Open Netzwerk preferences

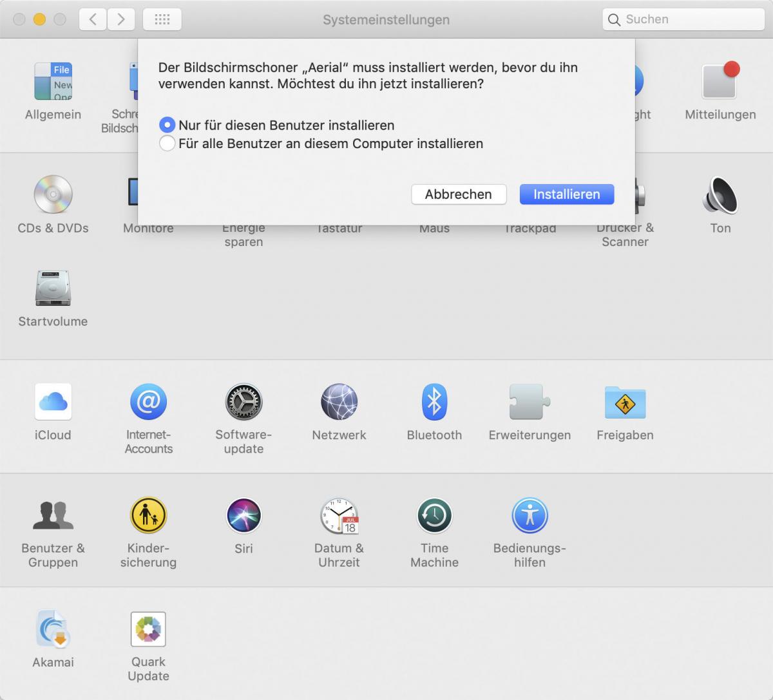point(339,402)
